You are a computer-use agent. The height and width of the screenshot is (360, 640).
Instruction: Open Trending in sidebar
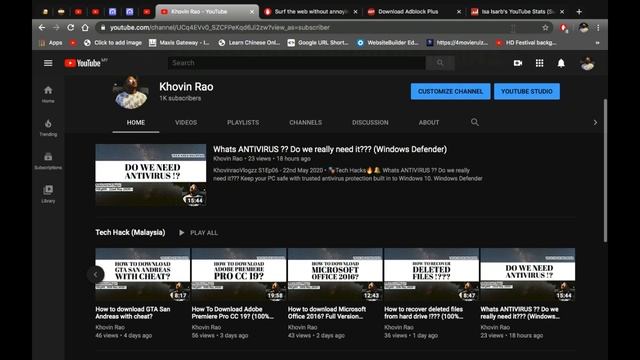click(48, 127)
